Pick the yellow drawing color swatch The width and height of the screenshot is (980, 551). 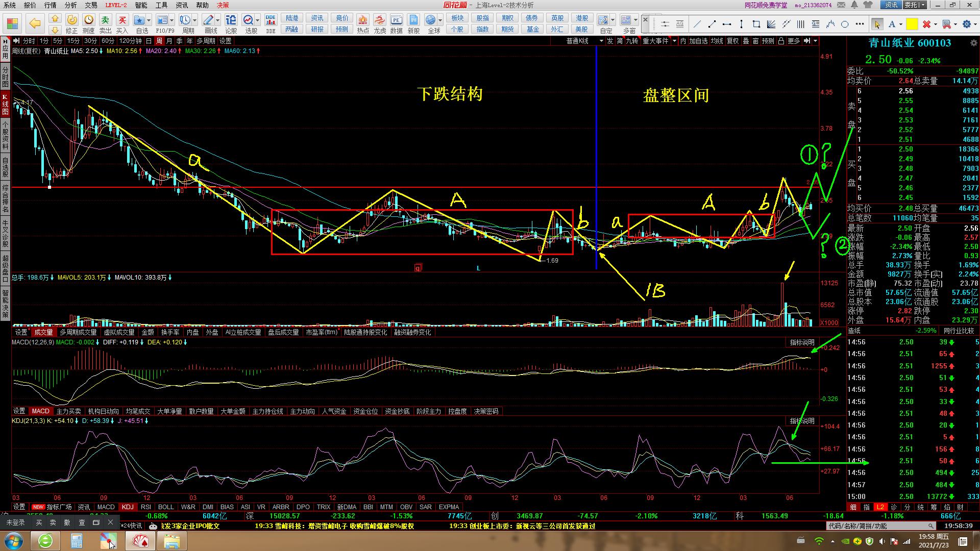coord(912,24)
